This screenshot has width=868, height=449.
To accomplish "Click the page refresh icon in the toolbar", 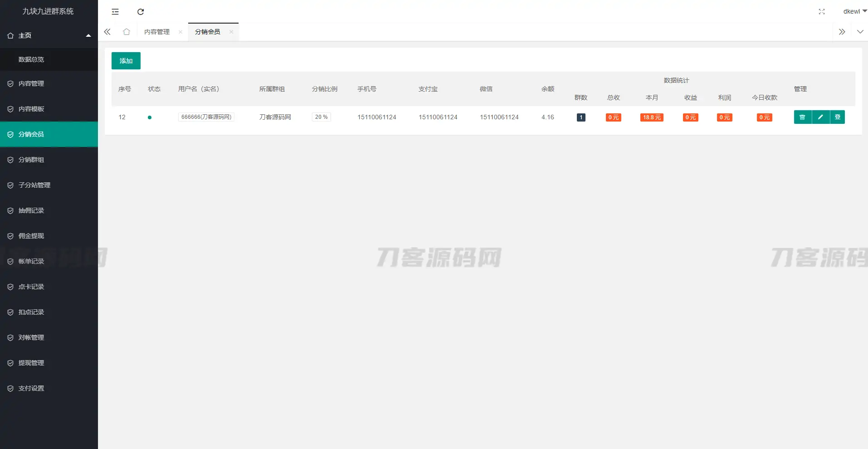I will (141, 12).
